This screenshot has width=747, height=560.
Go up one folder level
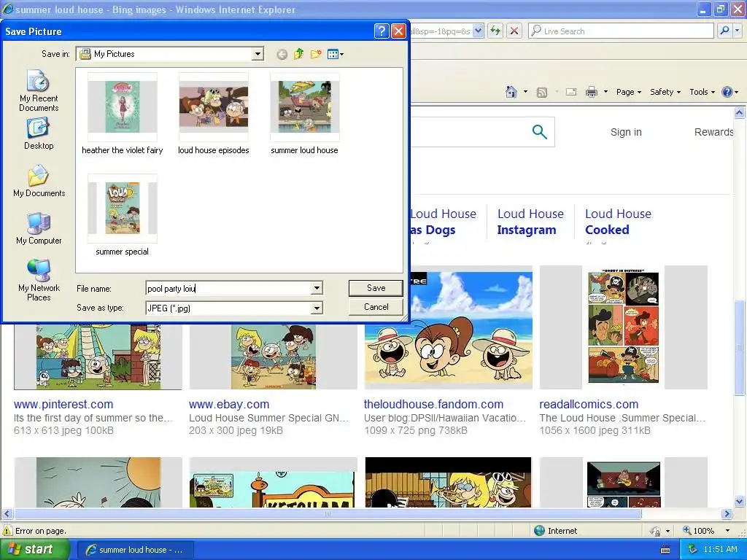click(298, 54)
